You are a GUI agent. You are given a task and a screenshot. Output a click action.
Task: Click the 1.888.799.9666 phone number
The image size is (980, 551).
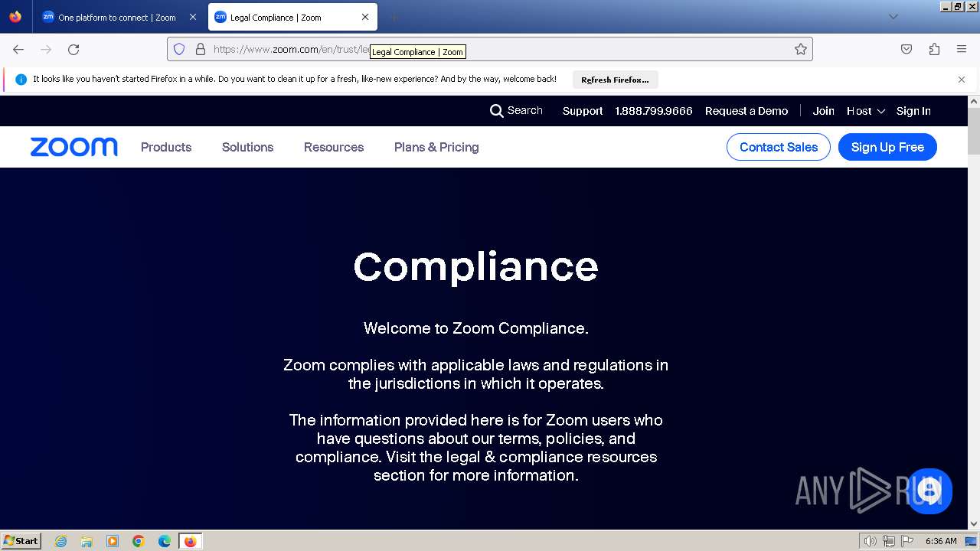pos(654,111)
